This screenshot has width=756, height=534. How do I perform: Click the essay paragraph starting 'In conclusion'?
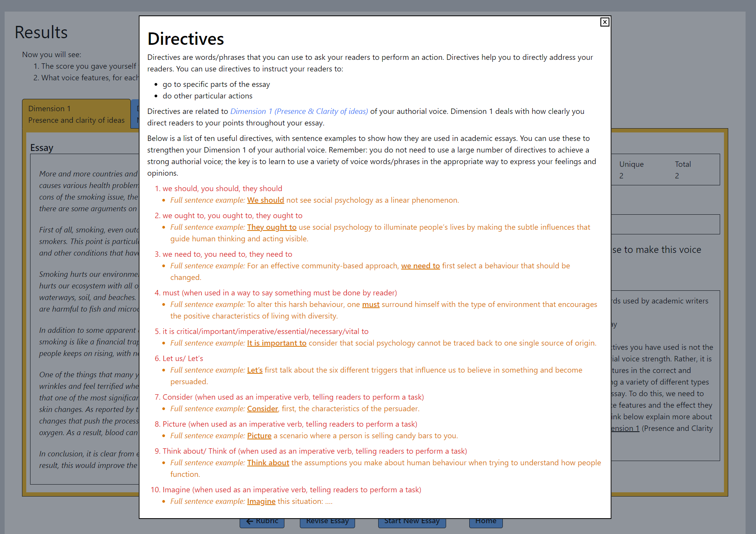89,459
